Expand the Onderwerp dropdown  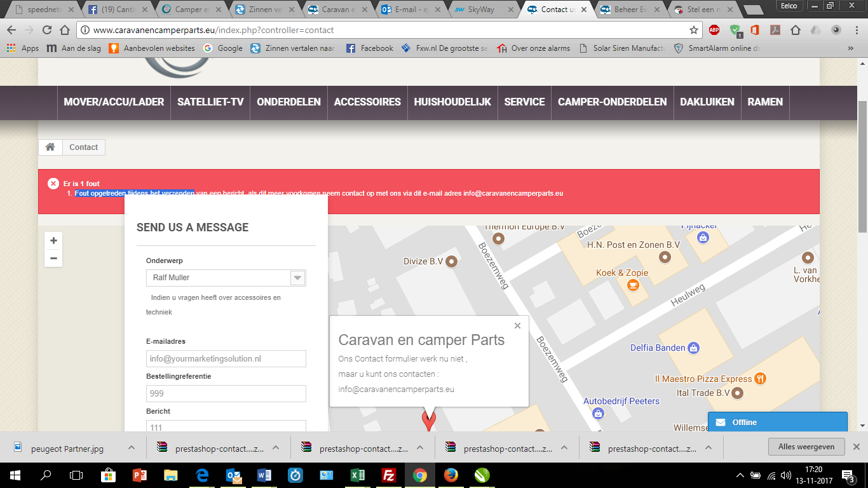297,278
